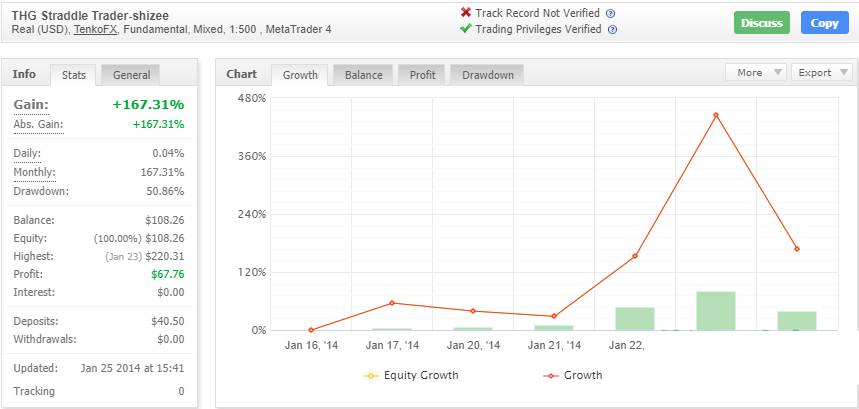The image size is (859, 409).
Task: Toggle the Growth legend marker
Action: [x=551, y=376]
